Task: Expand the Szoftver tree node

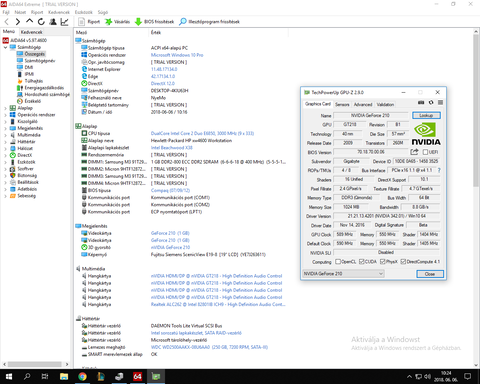Action: [x=5, y=169]
